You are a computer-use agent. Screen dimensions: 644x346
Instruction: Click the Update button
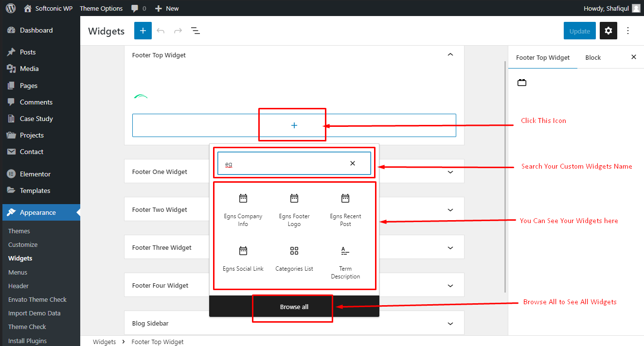pos(580,31)
